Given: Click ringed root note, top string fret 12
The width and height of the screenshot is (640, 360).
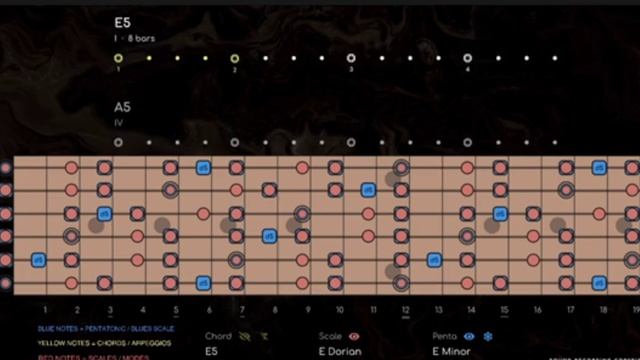Looking at the screenshot, I should 401,168.
